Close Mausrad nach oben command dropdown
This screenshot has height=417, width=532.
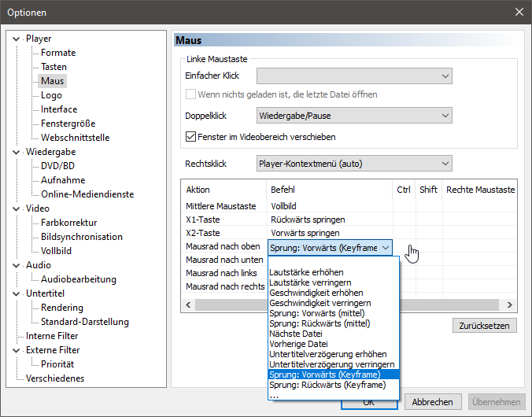(x=386, y=248)
